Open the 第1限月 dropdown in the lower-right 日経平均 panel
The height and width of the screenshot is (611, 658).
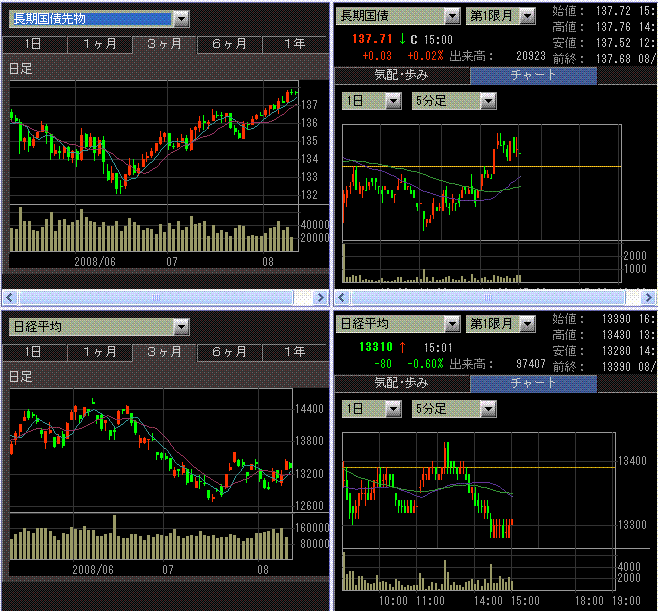527,324
